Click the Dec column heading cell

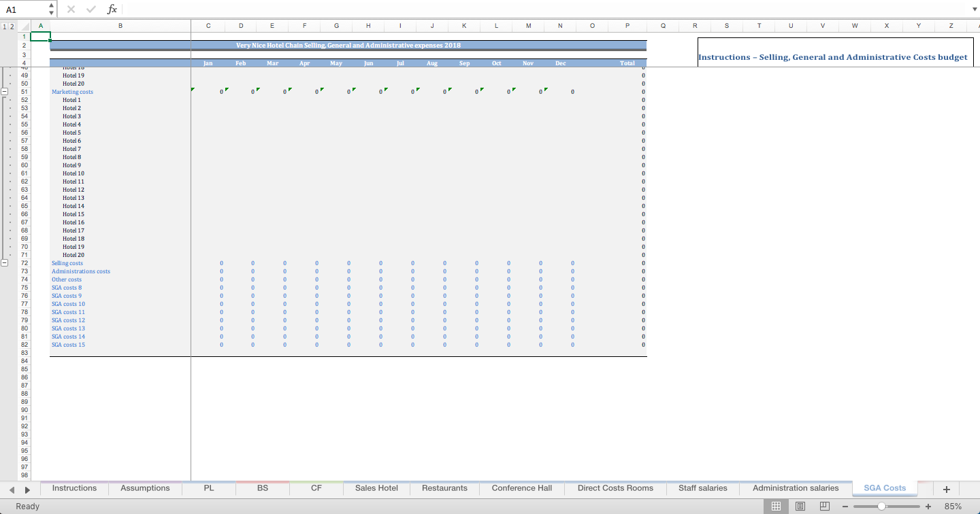(560, 63)
